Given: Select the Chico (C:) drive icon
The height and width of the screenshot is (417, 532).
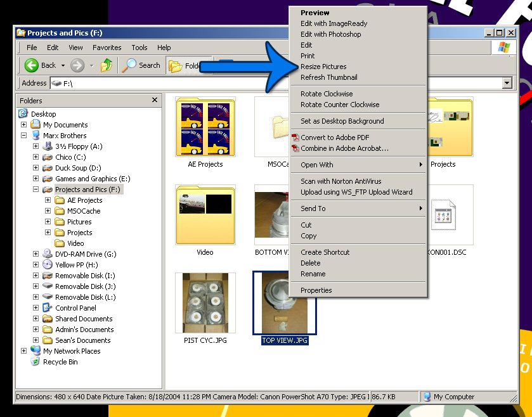Looking at the screenshot, I should (x=48, y=157).
